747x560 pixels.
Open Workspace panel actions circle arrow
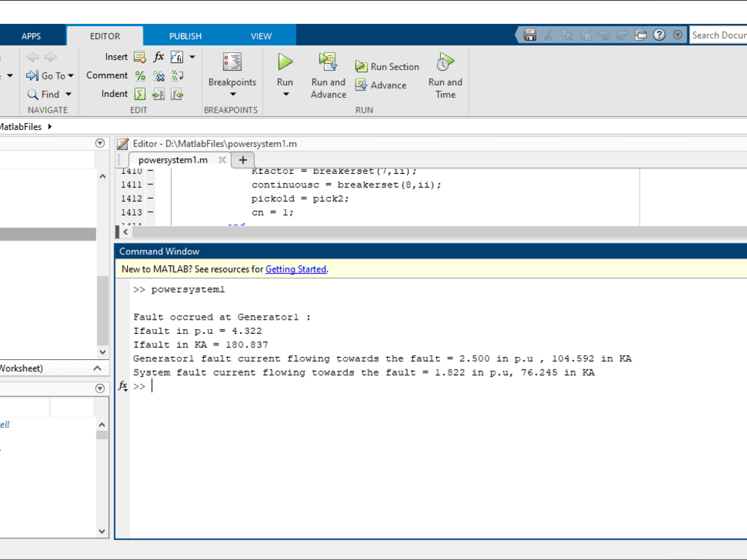(x=99, y=388)
